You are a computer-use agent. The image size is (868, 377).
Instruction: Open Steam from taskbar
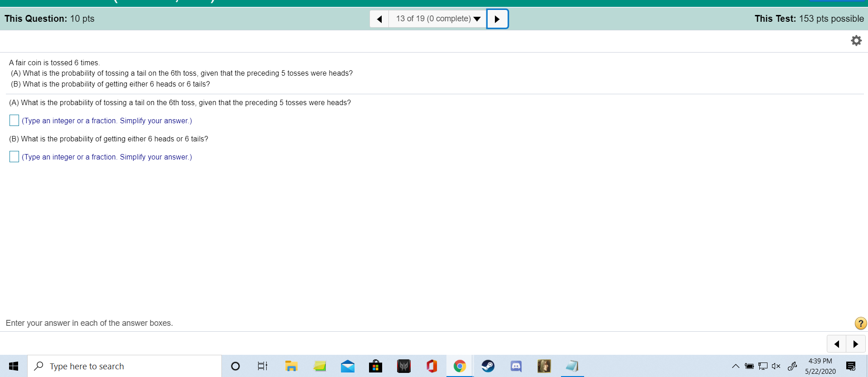488,366
